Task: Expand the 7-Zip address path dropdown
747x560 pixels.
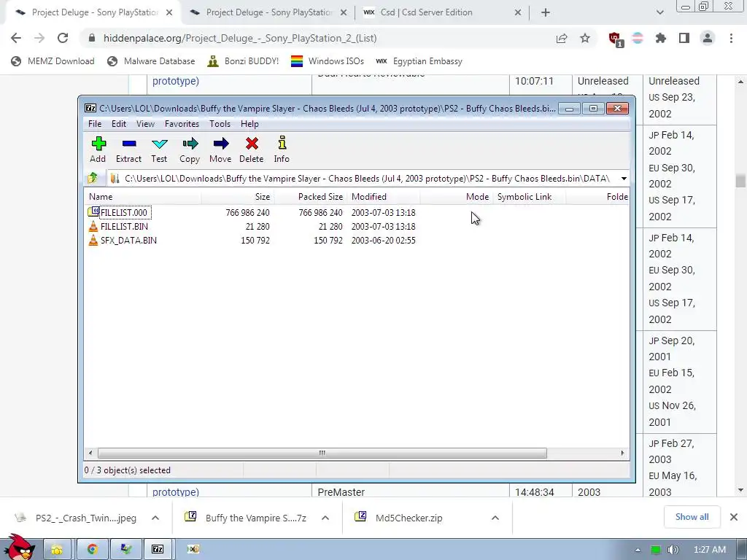Action: (624, 179)
